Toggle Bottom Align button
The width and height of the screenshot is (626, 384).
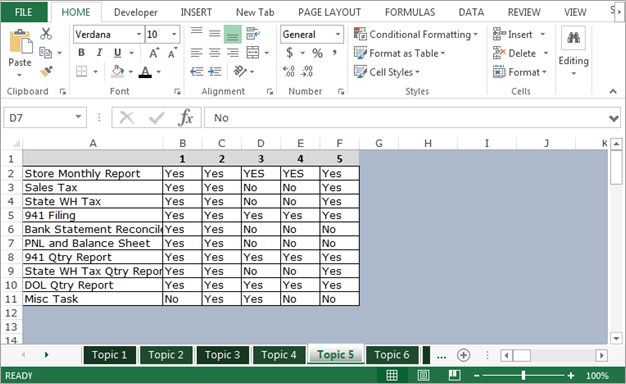coord(232,34)
